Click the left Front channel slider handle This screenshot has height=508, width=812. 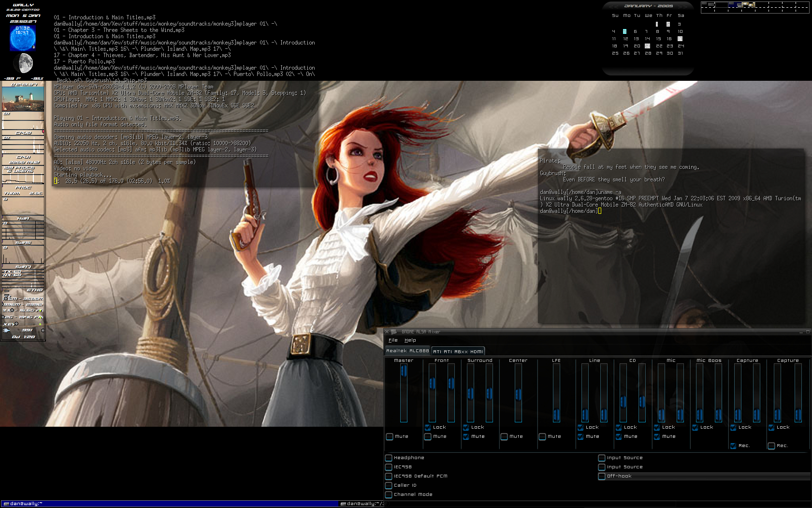(x=432, y=383)
